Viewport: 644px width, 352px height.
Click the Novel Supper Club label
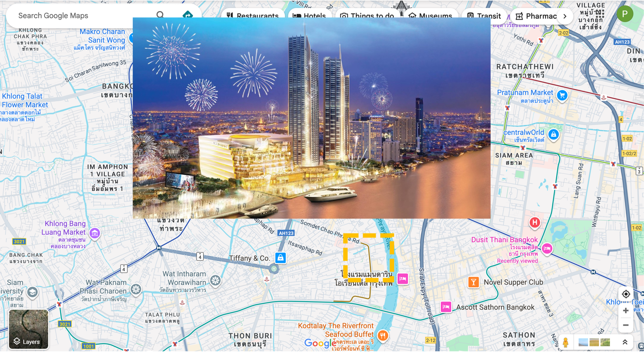coord(513,282)
